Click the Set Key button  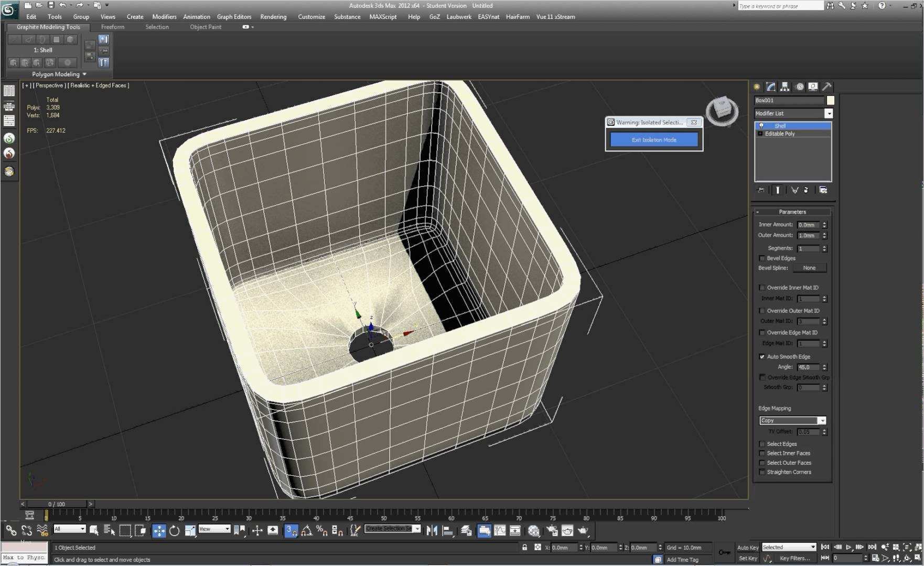click(x=748, y=558)
